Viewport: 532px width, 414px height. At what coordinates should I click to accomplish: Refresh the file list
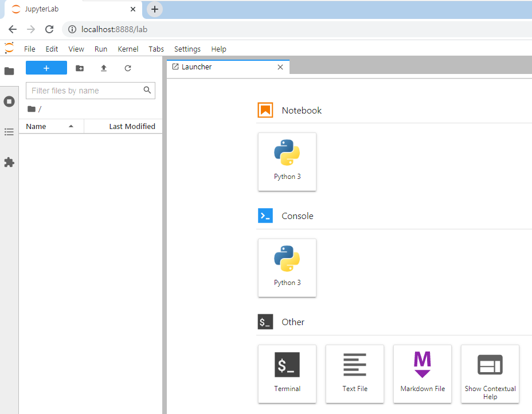[x=128, y=68]
